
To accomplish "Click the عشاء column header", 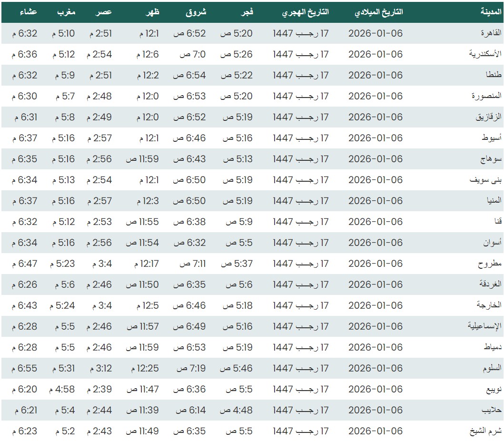I will pos(29,12).
